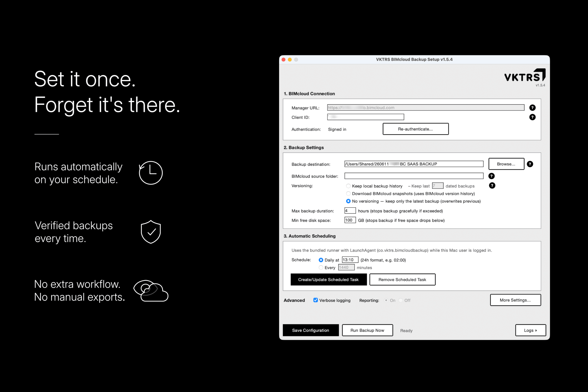Open help for Manager URL field
The width and height of the screenshot is (588, 392).
pos(532,108)
